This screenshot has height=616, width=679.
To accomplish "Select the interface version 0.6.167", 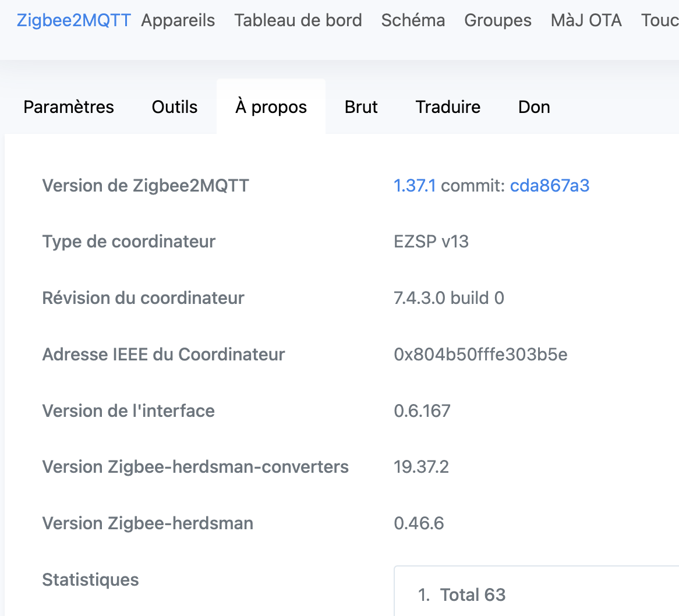I will (x=422, y=411).
